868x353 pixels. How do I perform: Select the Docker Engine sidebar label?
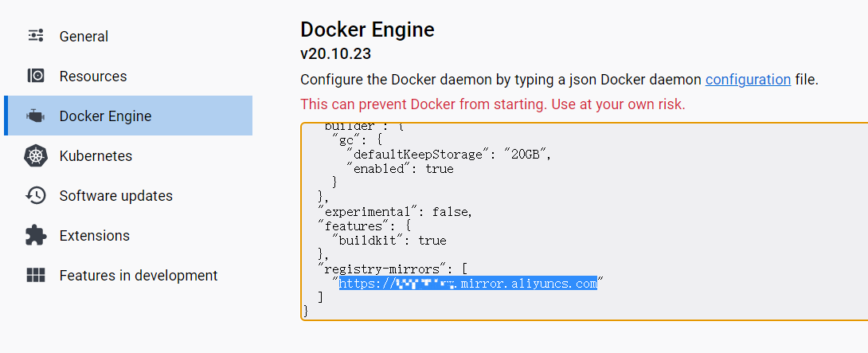[x=105, y=116]
